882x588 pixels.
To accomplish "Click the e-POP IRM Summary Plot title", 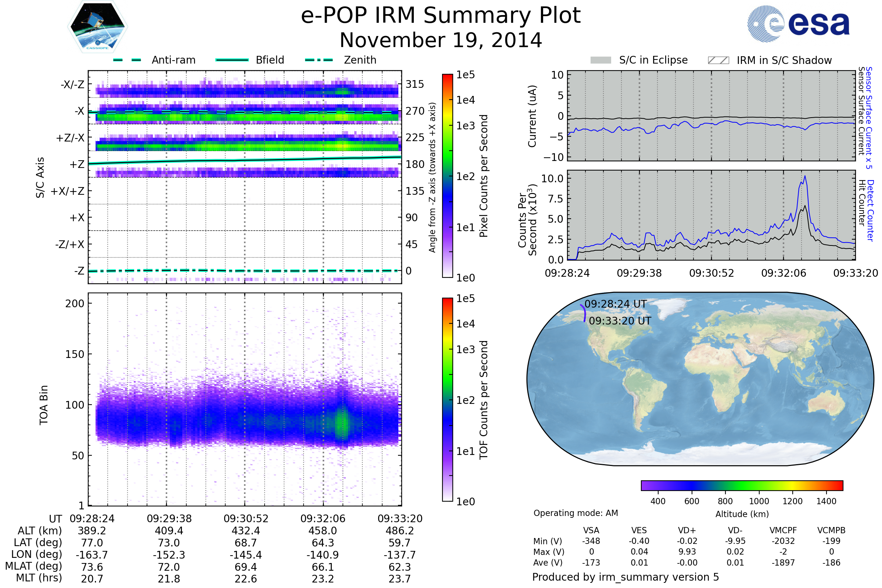I will [x=441, y=16].
